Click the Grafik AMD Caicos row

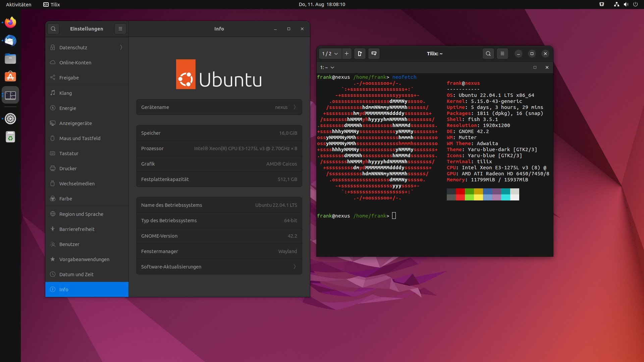point(219,164)
